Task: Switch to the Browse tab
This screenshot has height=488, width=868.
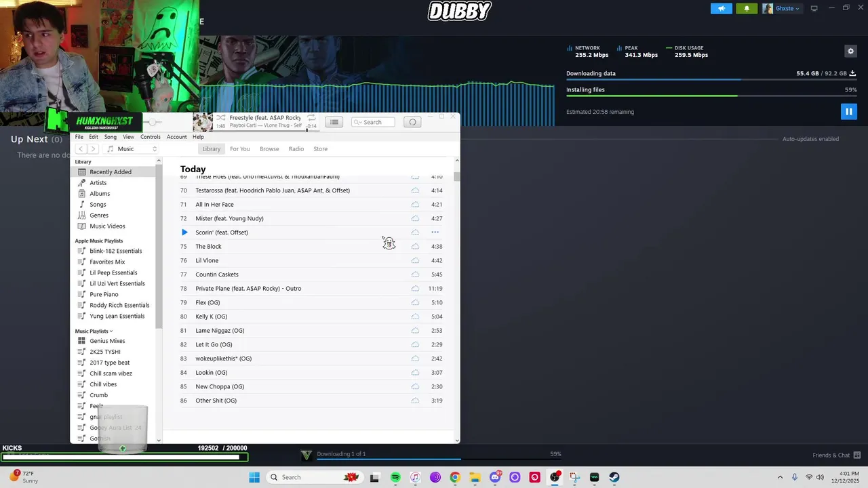Action: 269,149
